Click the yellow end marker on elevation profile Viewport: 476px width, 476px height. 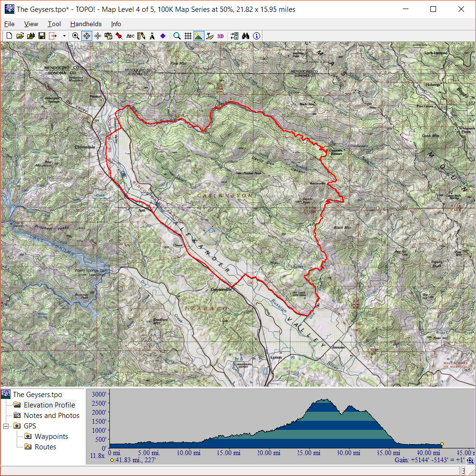pyautogui.click(x=442, y=444)
